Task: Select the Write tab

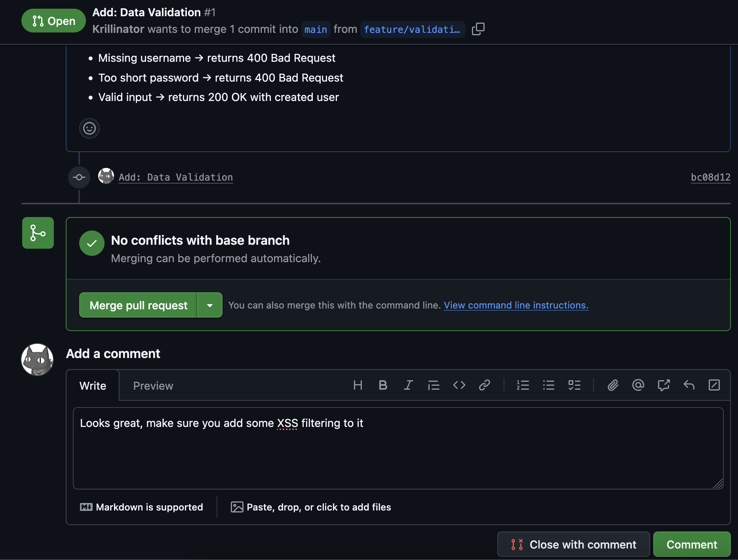Action: coord(93,385)
